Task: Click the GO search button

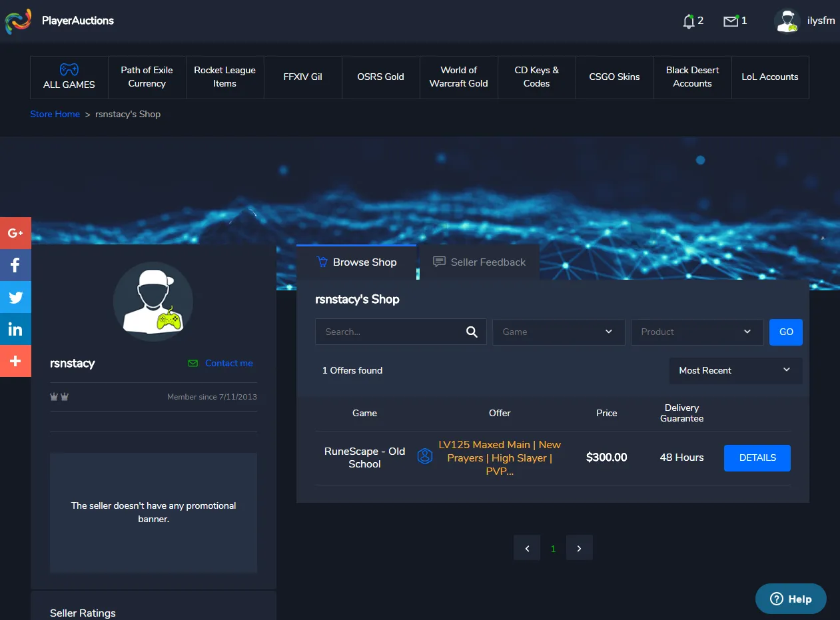Action: (786, 332)
